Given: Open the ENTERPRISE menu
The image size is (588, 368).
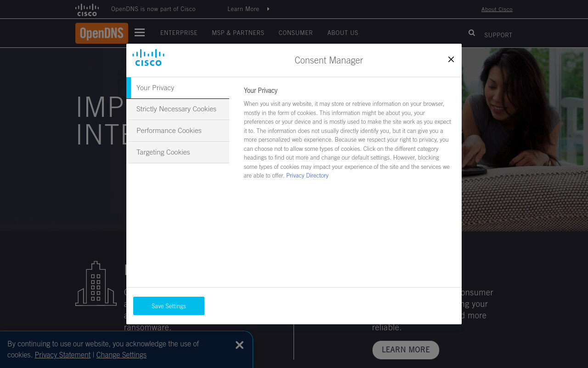Looking at the screenshot, I should pyautogui.click(x=179, y=33).
